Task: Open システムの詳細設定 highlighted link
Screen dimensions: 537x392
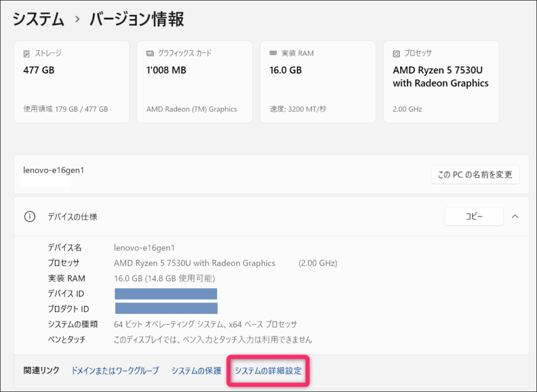Action: 267,370
